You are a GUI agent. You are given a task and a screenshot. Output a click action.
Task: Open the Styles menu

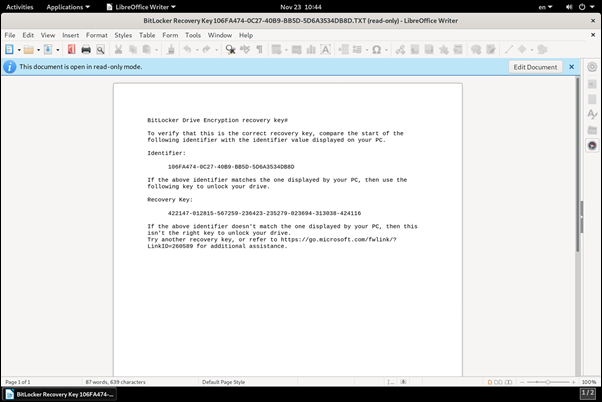[123, 35]
